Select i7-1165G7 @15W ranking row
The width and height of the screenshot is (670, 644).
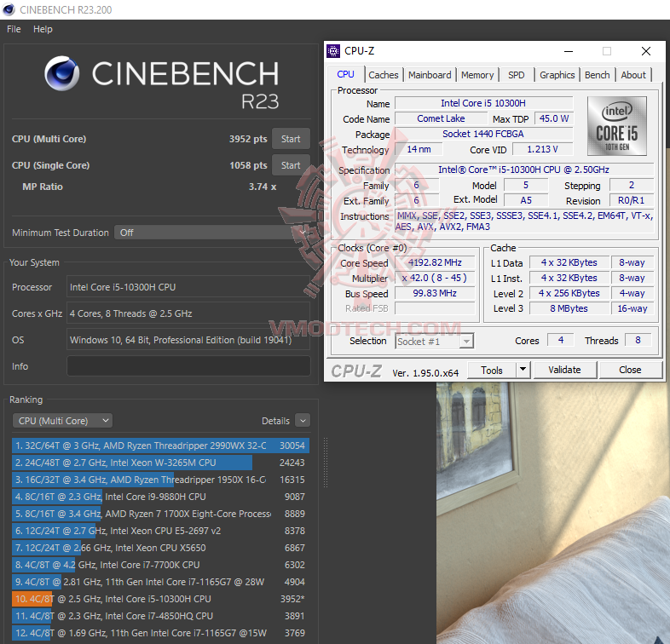pos(160,633)
